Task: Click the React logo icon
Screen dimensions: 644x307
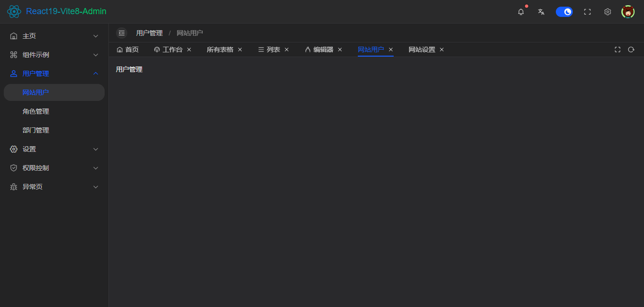Action: (x=14, y=11)
